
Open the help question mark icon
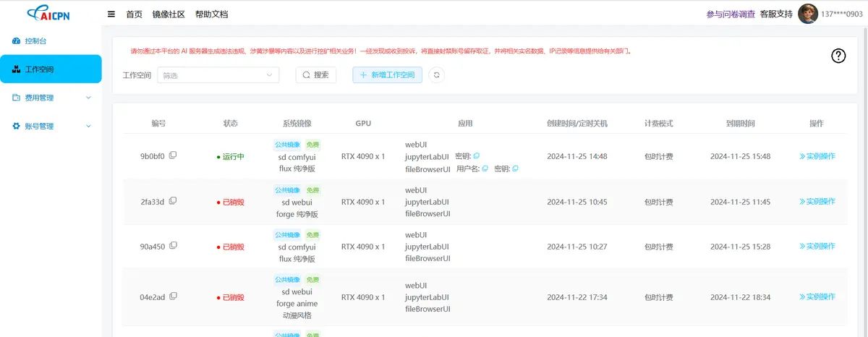pos(838,56)
